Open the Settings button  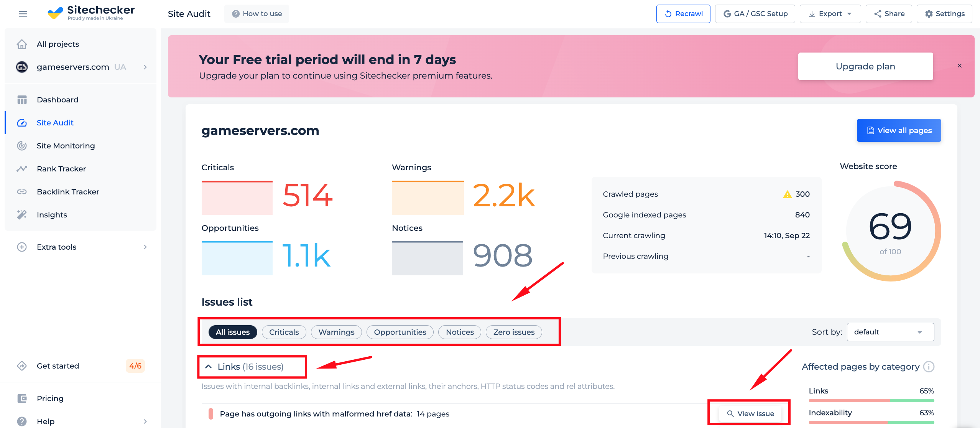(x=944, y=14)
